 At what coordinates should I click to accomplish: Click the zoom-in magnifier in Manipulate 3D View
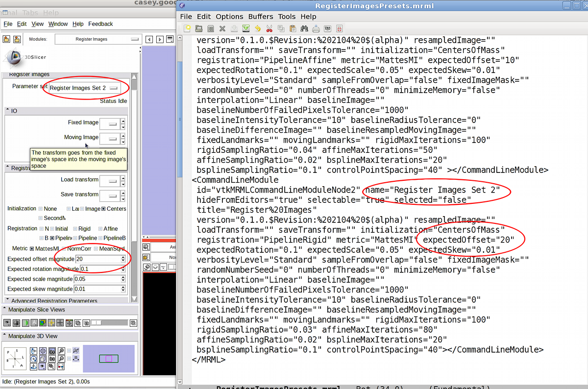(x=61, y=351)
